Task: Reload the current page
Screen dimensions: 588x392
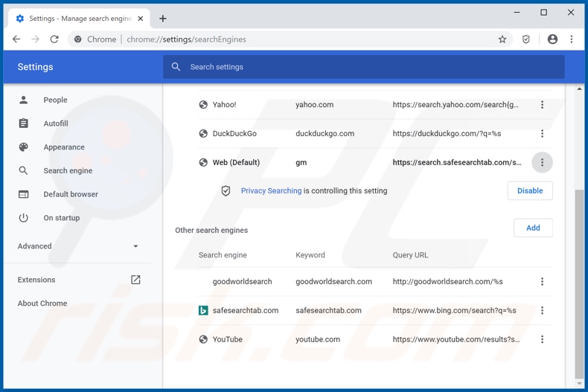Action: pos(54,39)
